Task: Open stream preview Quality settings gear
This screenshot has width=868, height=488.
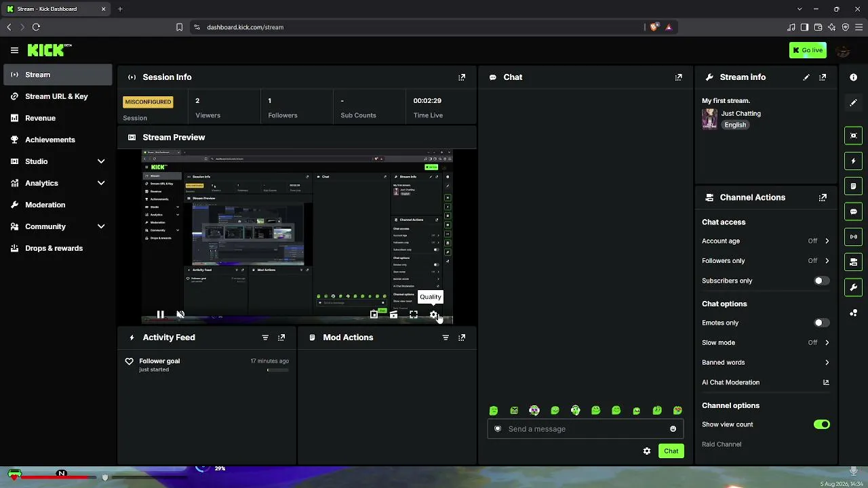Action: pos(433,314)
